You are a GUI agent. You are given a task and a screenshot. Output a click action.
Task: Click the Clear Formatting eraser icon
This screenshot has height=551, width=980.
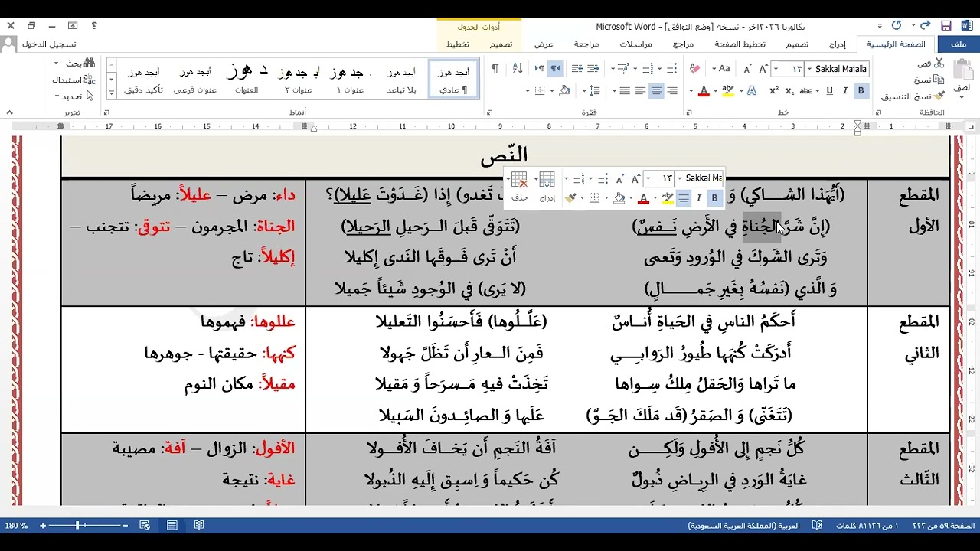(694, 69)
